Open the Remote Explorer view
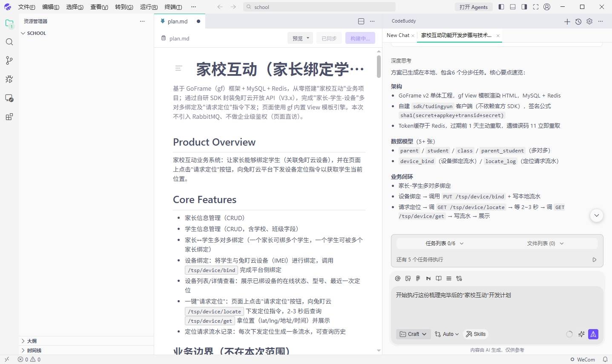 pyautogui.click(x=9, y=98)
